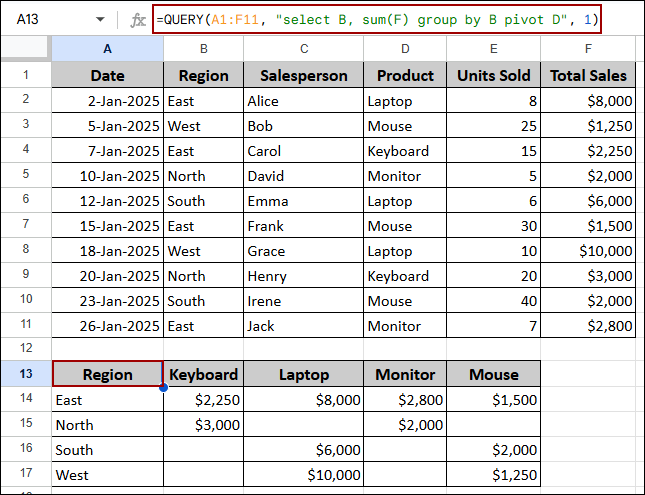Select the cell with 26-Jan-2025
The width and height of the screenshot is (645, 495).
[x=107, y=326]
